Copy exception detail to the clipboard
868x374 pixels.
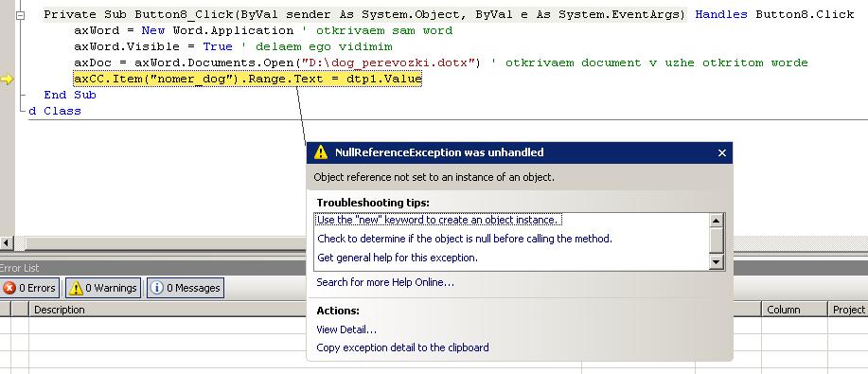pos(402,347)
